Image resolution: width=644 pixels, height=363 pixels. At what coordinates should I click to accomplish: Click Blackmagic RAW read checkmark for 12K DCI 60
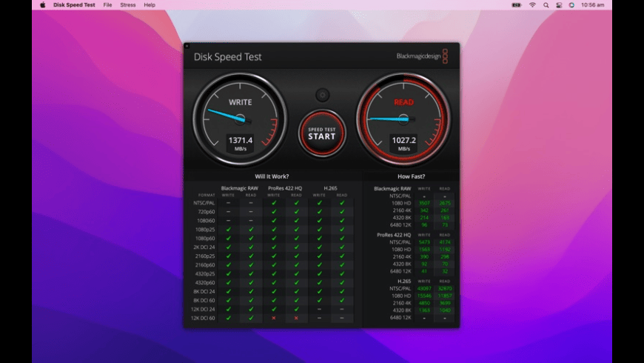click(251, 318)
